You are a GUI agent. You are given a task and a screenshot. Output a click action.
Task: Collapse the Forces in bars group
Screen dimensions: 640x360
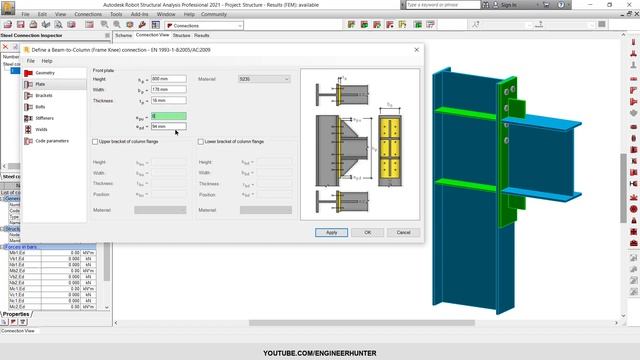(2, 247)
